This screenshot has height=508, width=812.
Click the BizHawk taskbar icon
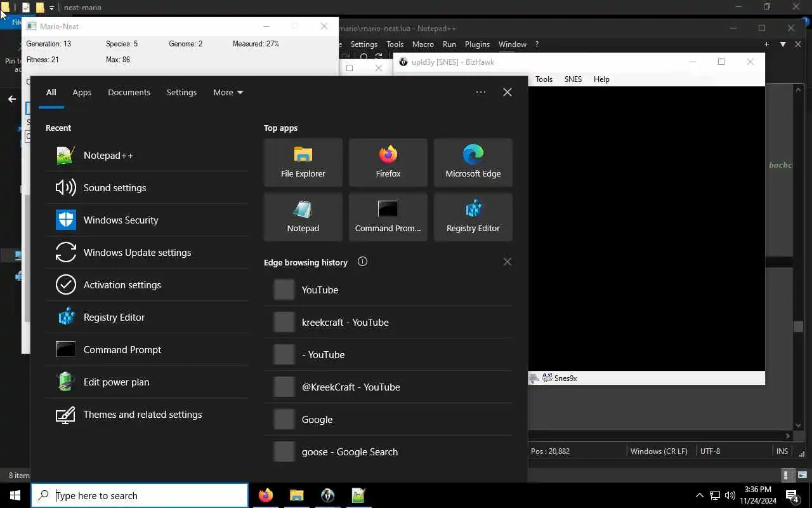click(x=327, y=495)
